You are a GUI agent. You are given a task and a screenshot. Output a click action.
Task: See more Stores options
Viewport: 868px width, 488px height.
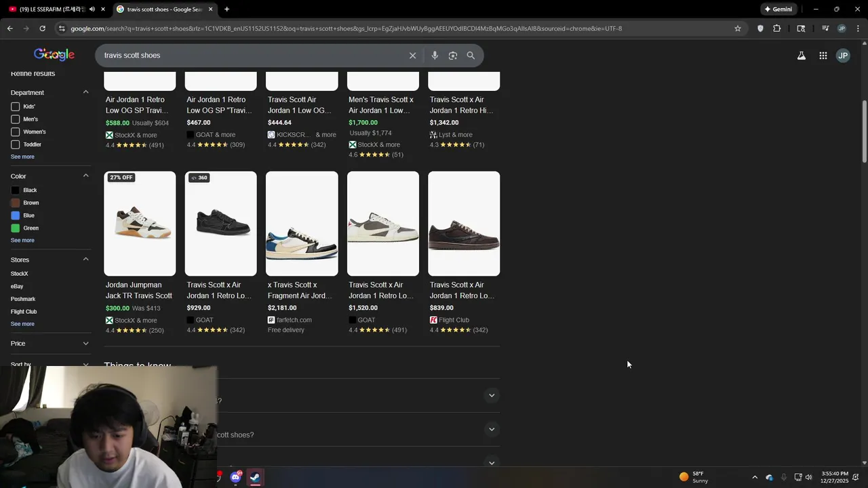[22, 324]
